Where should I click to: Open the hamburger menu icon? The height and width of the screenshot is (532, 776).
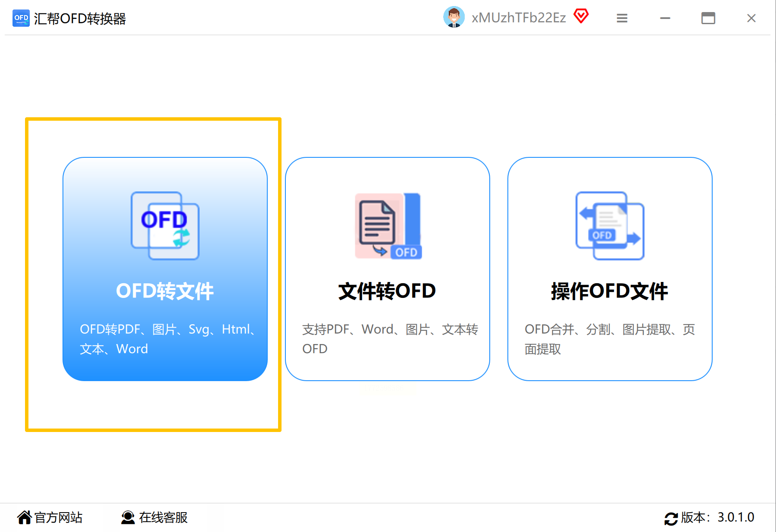click(622, 18)
